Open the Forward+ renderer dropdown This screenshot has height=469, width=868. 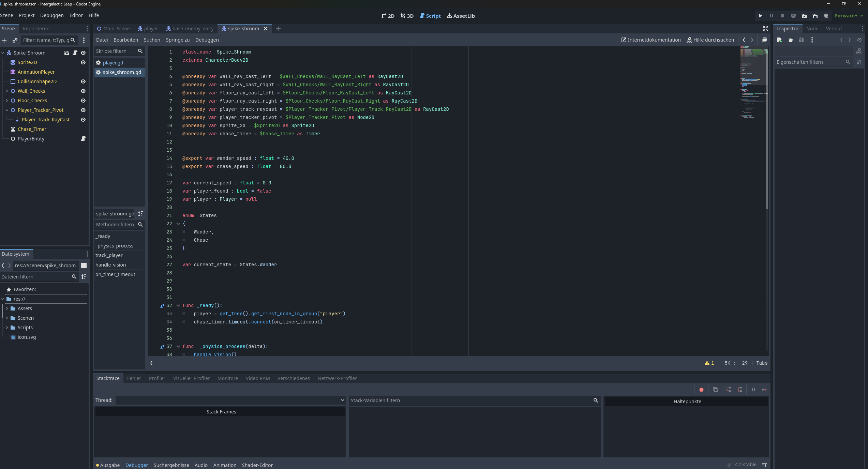(x=849, y=16)
